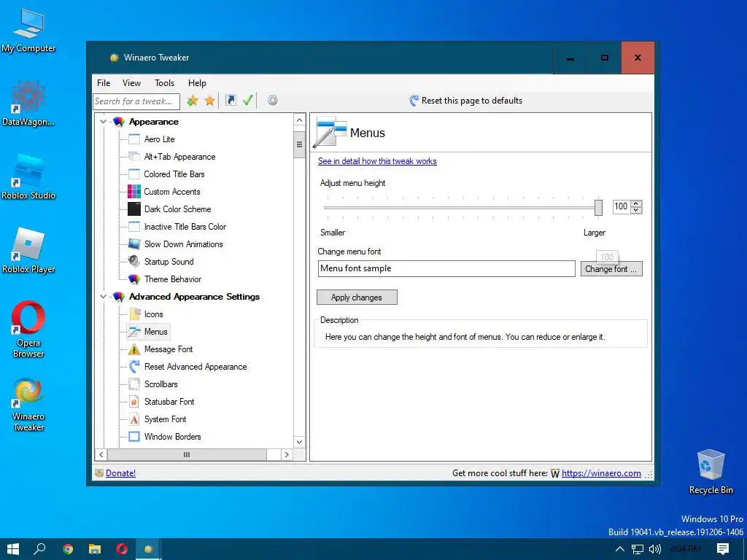Open the Help menu

click(x=197, y=83)
